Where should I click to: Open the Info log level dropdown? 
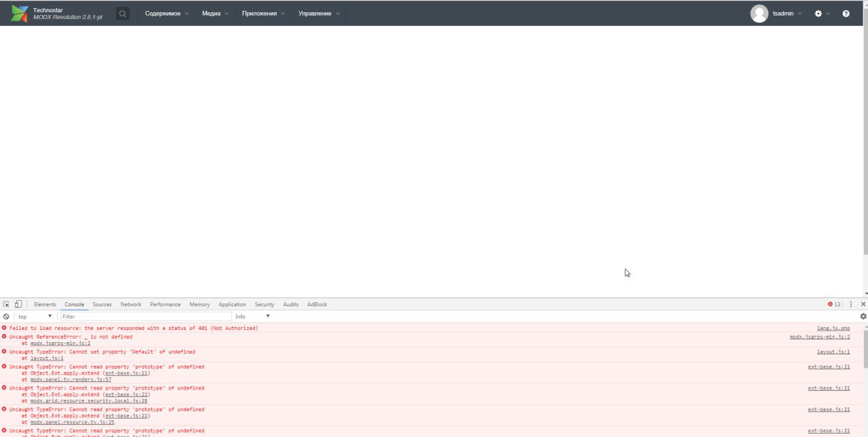(252, 316)
